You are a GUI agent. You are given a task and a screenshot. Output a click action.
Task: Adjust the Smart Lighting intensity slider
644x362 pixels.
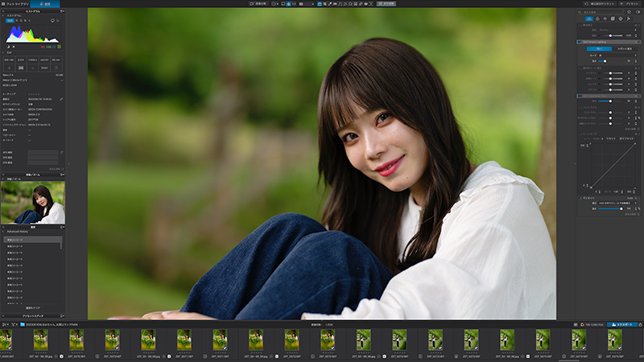click(x=610, y=61)
